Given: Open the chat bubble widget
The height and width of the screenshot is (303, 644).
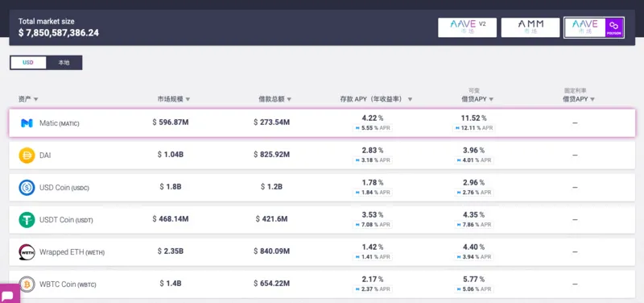Looking at the screenshot, I should [x=8, y=295].
